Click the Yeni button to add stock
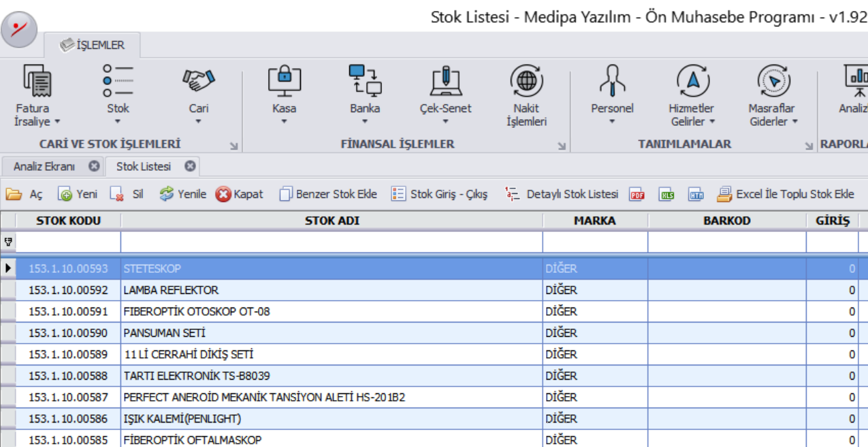This screenshot has width=868, height=447. (78, 195)
